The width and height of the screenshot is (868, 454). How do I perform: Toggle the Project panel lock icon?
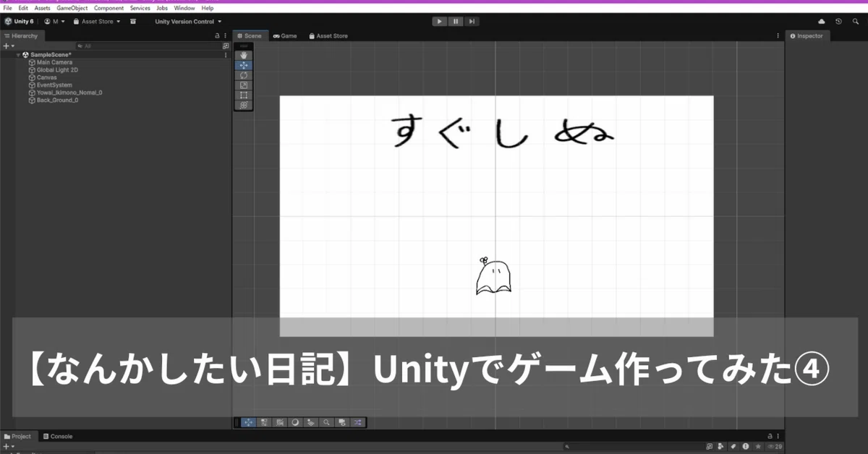pos(769,436)
